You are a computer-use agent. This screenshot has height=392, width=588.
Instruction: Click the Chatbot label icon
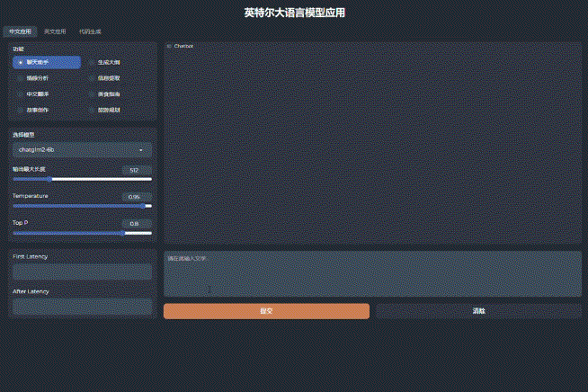pos(169,46)
